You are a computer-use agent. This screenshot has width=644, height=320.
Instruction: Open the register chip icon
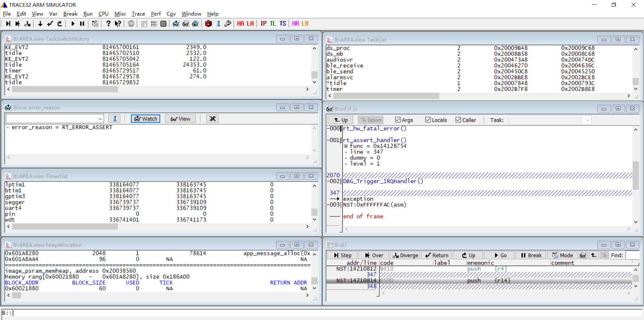tap(163, 23)
